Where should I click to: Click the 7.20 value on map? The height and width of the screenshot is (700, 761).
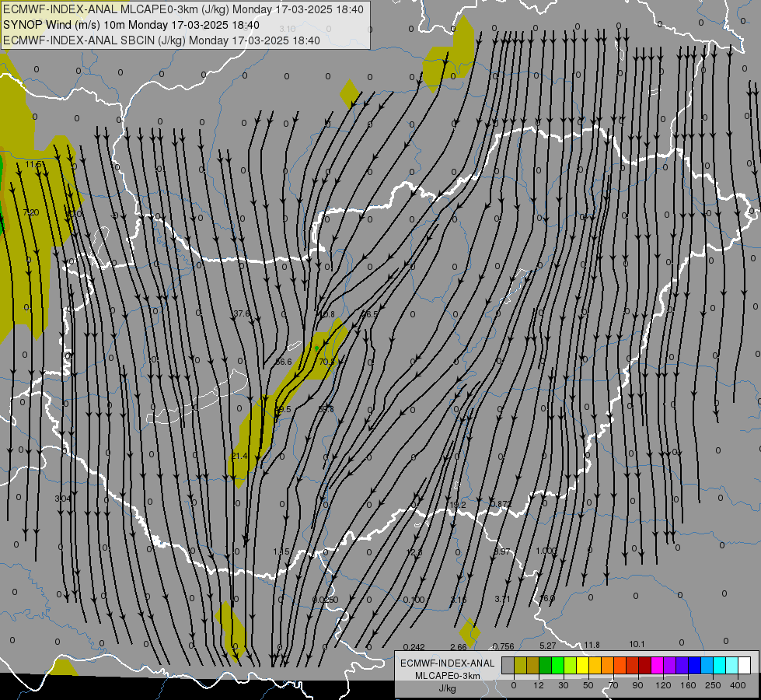(31, 212)
